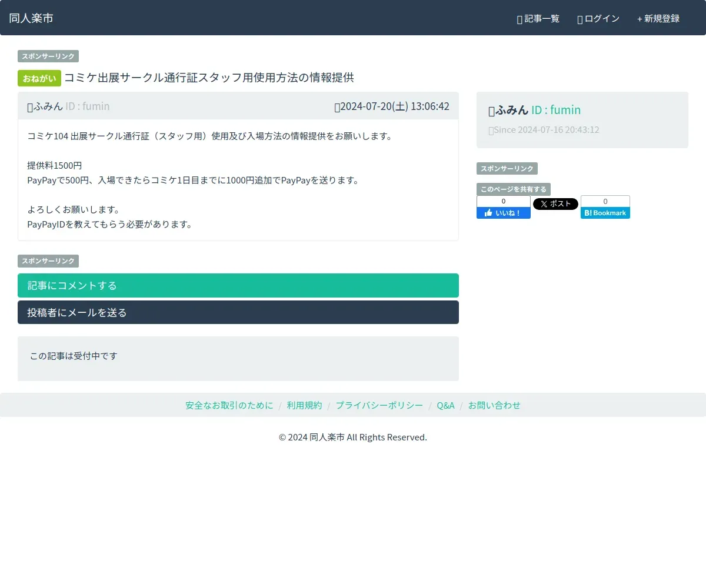706x588 pixels.
Task: Open ログイン in the top navigation
Action: click(x=598, y=19)
